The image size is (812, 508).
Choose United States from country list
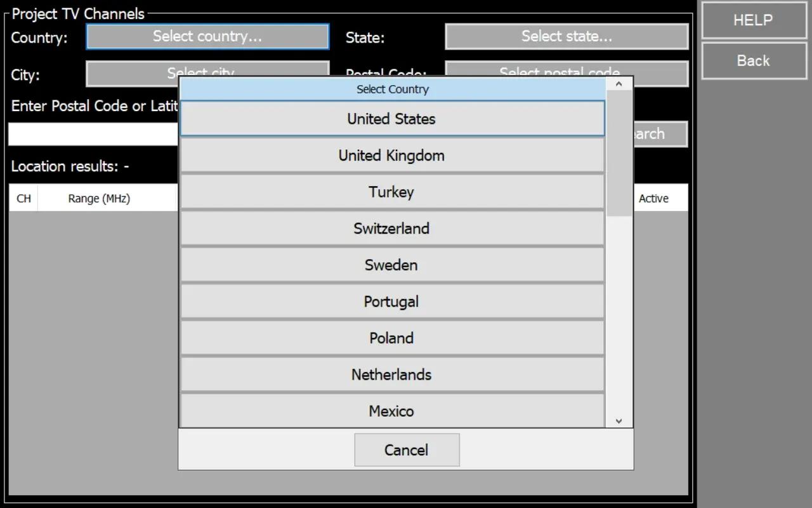click(391, 119)
